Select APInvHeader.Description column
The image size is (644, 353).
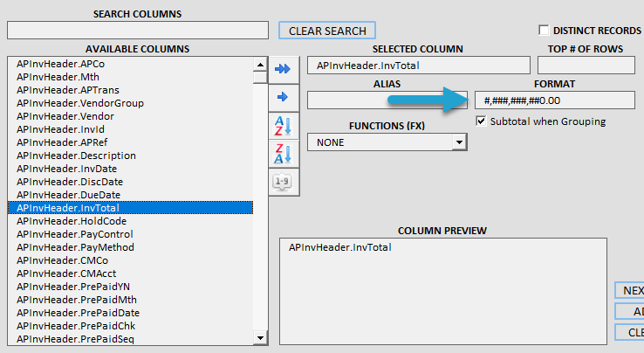coord(131,156)
